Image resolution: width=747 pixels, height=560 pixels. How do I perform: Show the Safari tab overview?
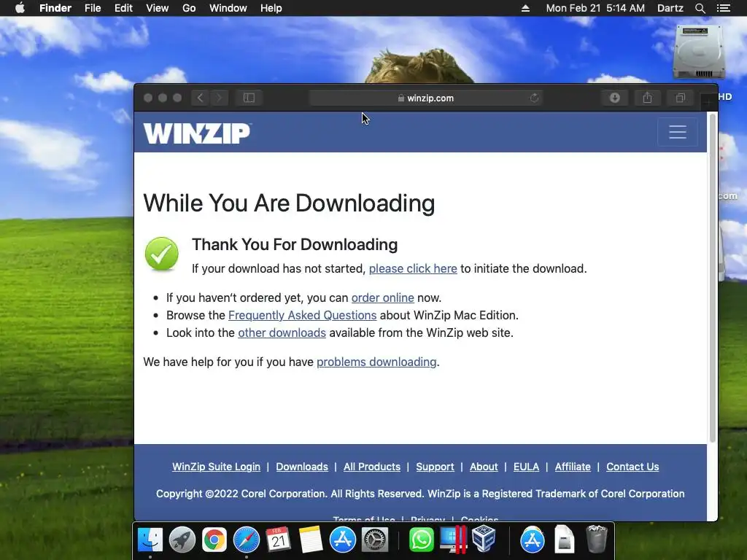(x=681, y=98)
